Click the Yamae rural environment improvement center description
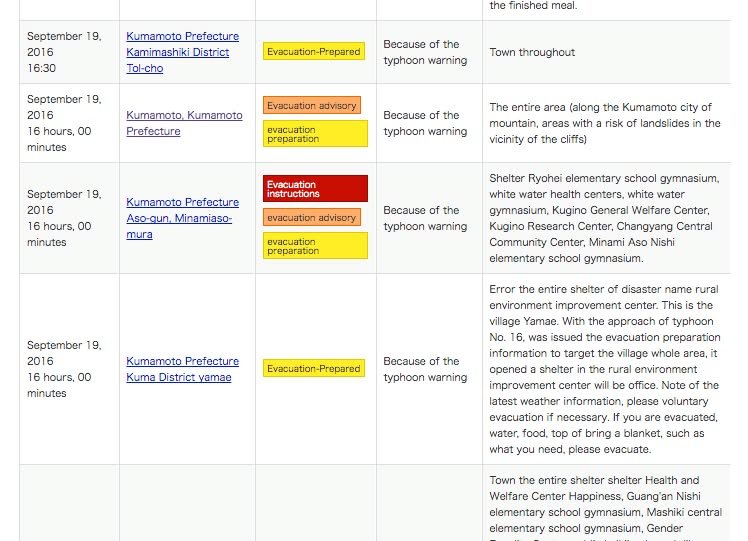The height and width of the screenshot is (541, 748). (603, 369)
